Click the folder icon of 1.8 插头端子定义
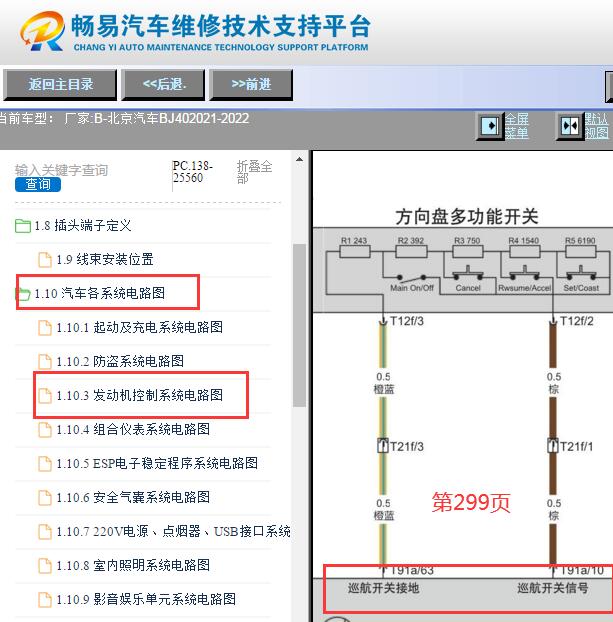This screenshot has height=622, width=613. [x=23, y=226]
